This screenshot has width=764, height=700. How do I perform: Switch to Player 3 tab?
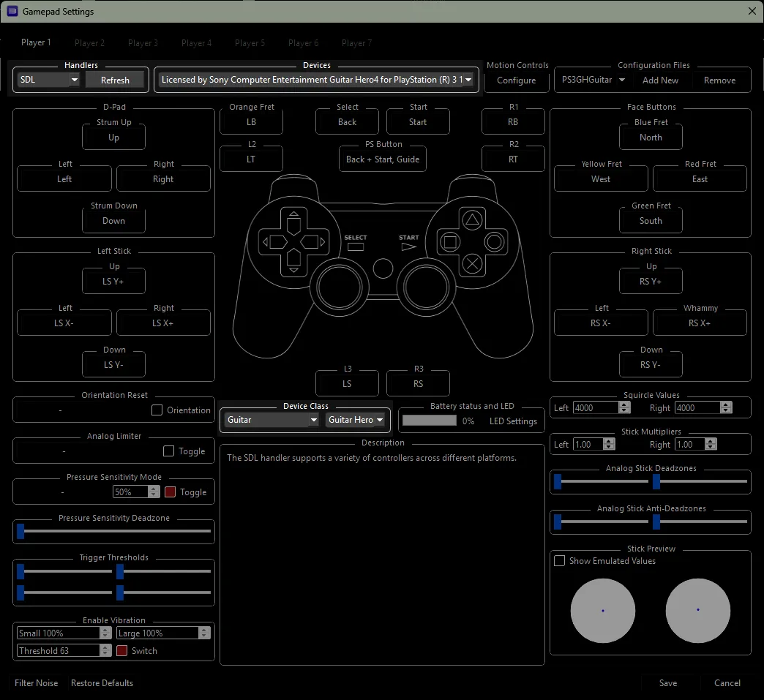pos(143,43)
